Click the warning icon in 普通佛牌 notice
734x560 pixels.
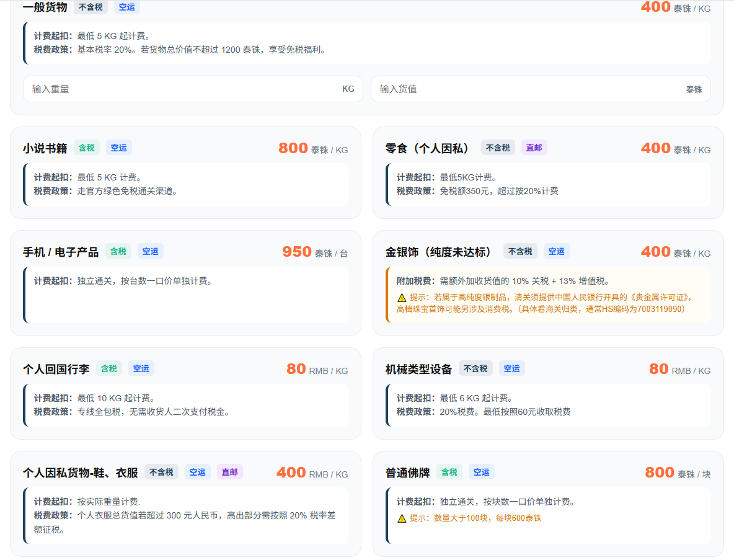point(402,518)
